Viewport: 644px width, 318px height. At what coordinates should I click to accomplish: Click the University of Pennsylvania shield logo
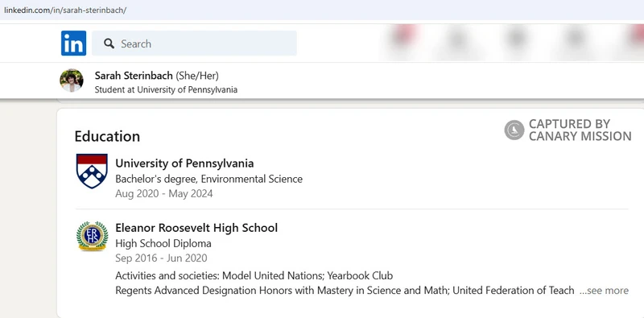[92, 171]
